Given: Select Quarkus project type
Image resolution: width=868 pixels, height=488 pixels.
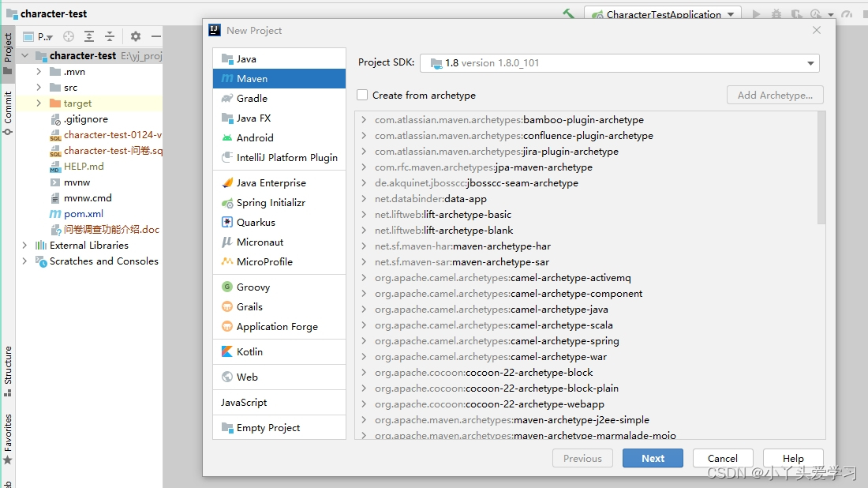Looking at the screenshot, I should (x=279, y=222).
